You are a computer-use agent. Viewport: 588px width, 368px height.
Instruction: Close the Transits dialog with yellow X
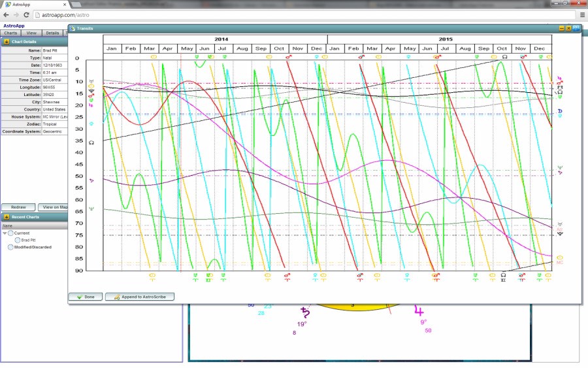tap(568, 29)
